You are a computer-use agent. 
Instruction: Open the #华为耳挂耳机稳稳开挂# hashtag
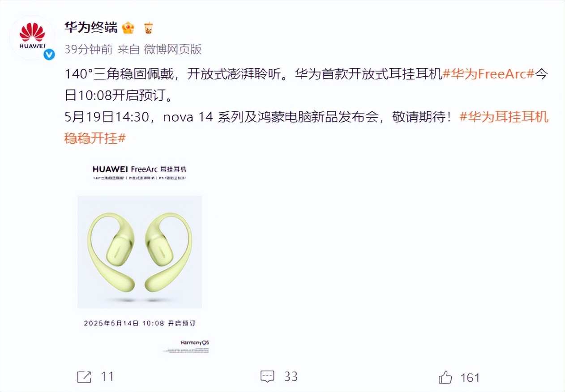tap(307, 128)
